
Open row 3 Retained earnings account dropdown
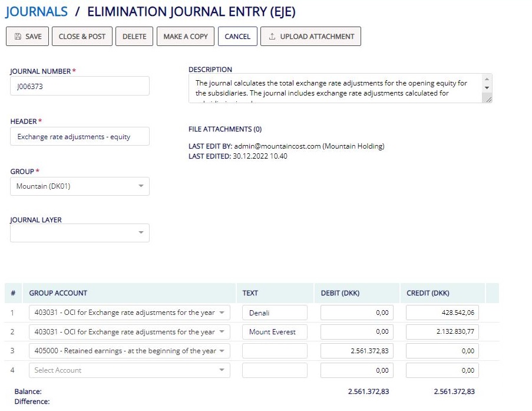click(x=130, y=351)
